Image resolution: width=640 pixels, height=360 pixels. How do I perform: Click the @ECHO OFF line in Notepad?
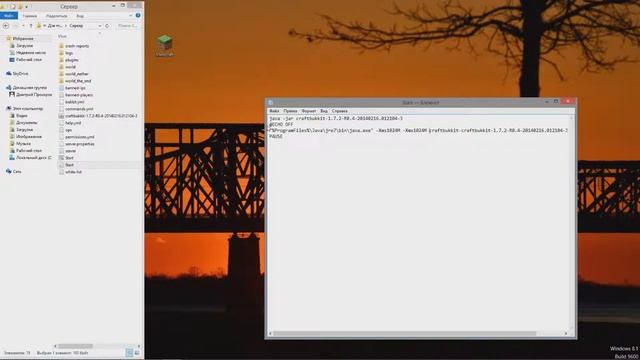pyautogui.click(x=281, y=124)
